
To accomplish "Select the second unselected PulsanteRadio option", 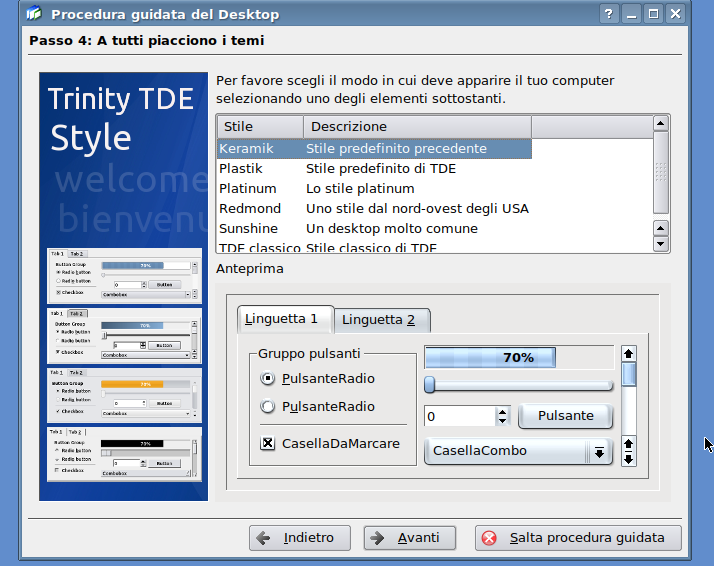I will tap(317, 406).
